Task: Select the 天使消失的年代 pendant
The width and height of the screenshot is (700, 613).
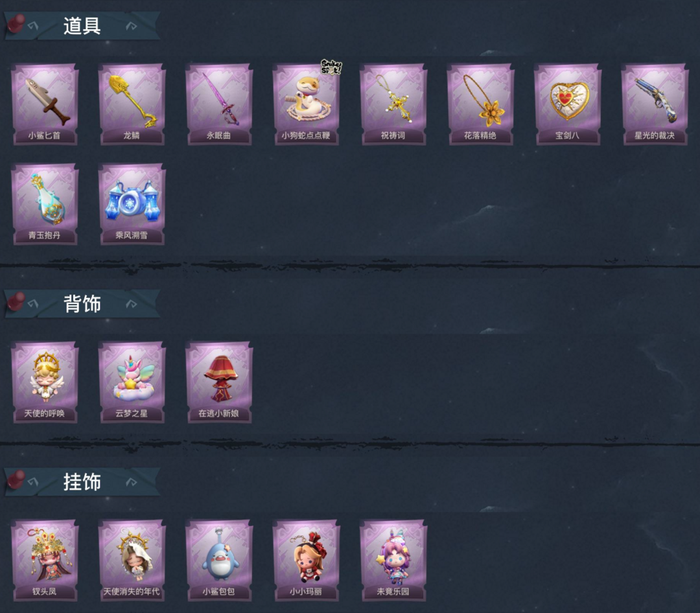Action: (132, 561)
